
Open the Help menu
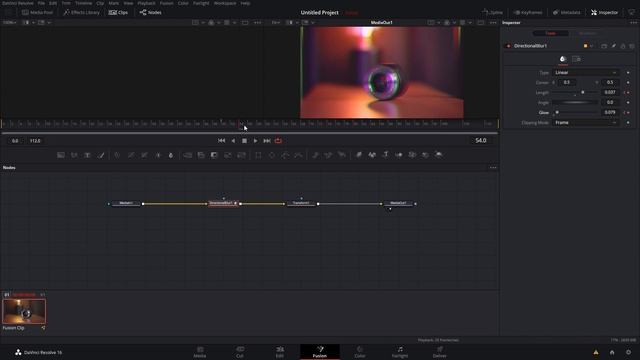pyautogui.click(x=245, y=3)
